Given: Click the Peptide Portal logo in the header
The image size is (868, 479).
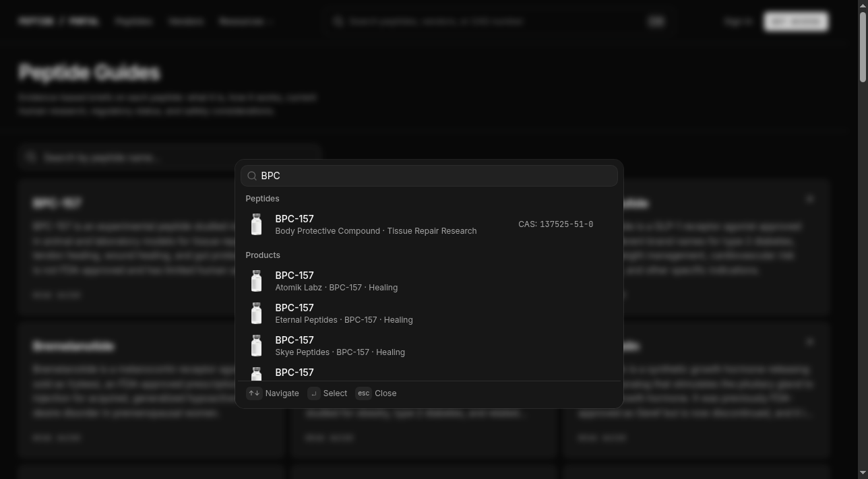Looking at the screenshot, I should pyautogui.click(x=59, y=22).
